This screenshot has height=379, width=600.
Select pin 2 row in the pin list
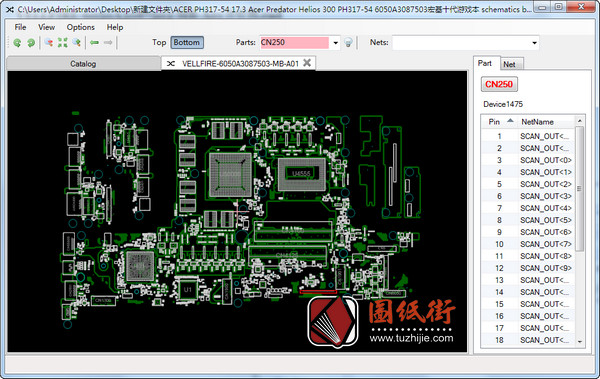click(x=528, y=148)
